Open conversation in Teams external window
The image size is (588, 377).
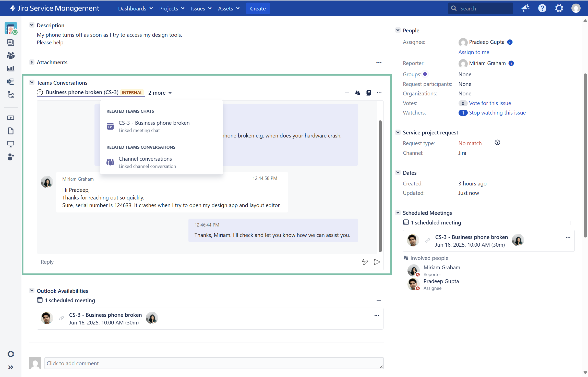click(368, 93)
